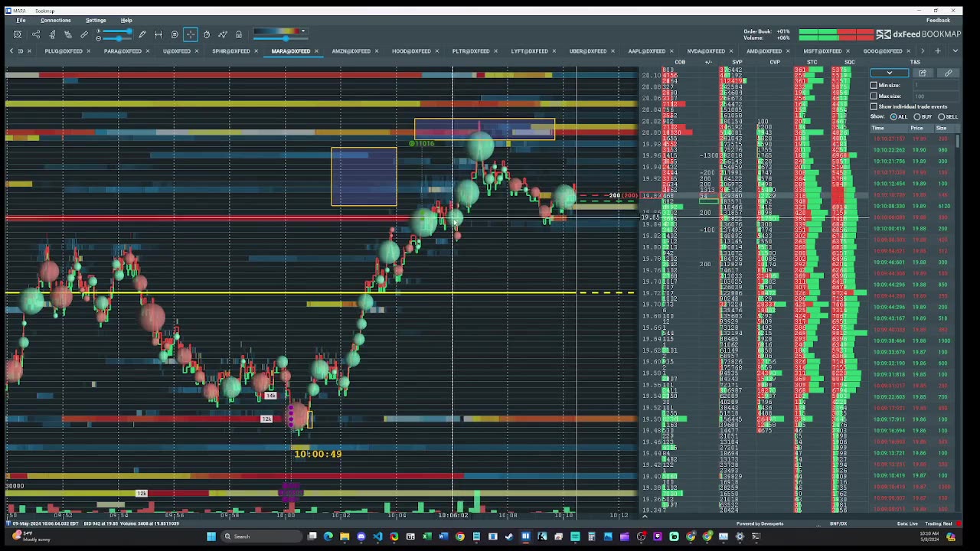Click the STC column header
This screenshot has width=980, height=551.
pos(812,62)
